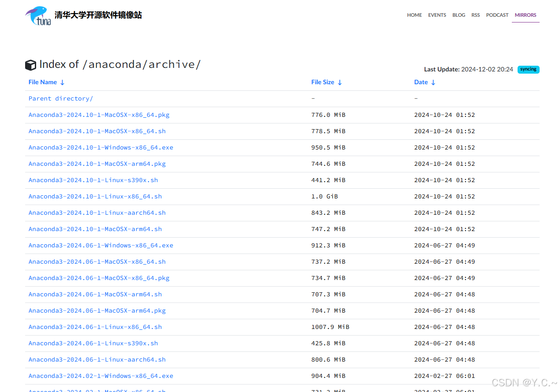
Task: Download Anaconda3-2024.06-1-Linux-aarch64.sh
Action: [97, 359]
